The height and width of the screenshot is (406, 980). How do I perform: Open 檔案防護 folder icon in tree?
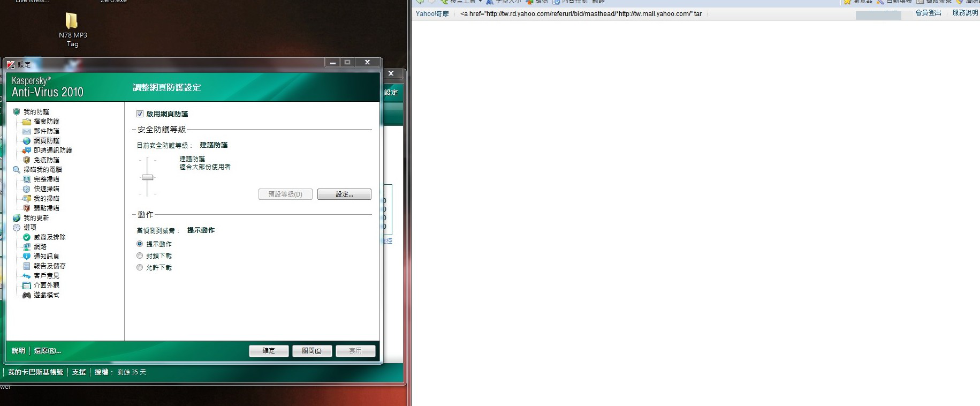click(x=27, y=122)
